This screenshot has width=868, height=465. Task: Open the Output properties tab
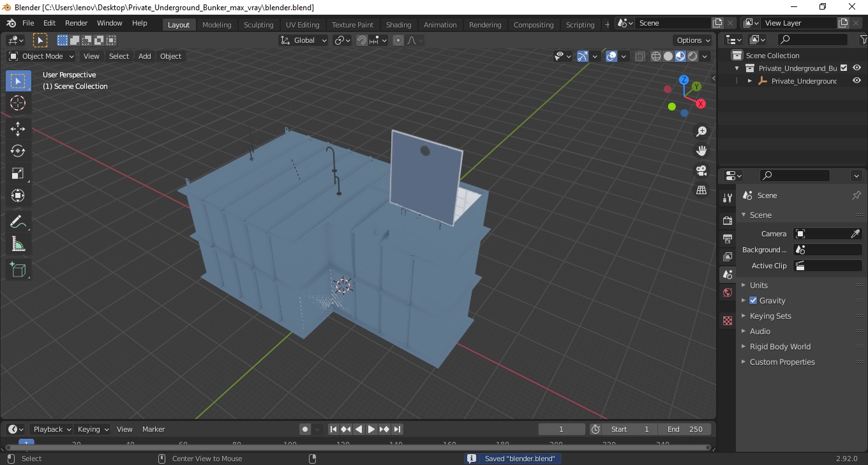728,238
